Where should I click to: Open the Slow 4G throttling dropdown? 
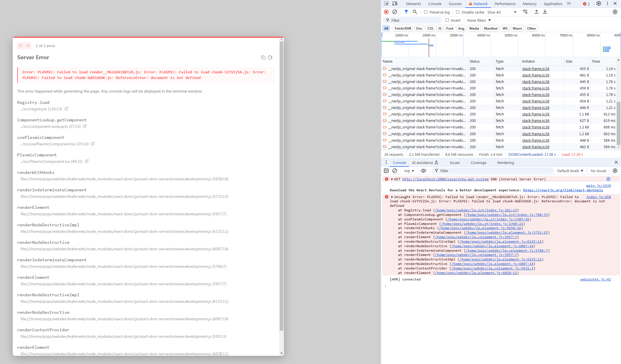(x=502, y=12)
